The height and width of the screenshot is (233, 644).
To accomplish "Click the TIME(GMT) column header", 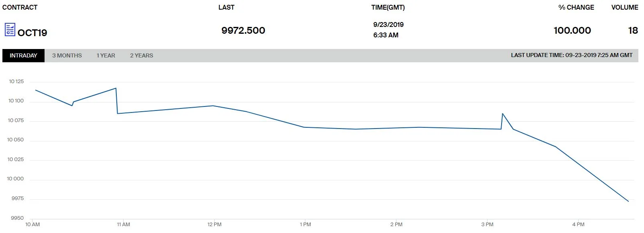I will coord(388,7).
